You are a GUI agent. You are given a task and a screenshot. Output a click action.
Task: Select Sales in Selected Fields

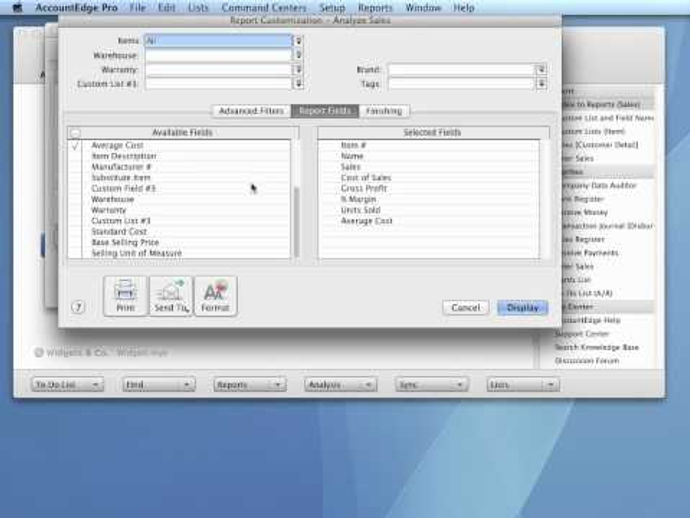[x=350, y=167]
